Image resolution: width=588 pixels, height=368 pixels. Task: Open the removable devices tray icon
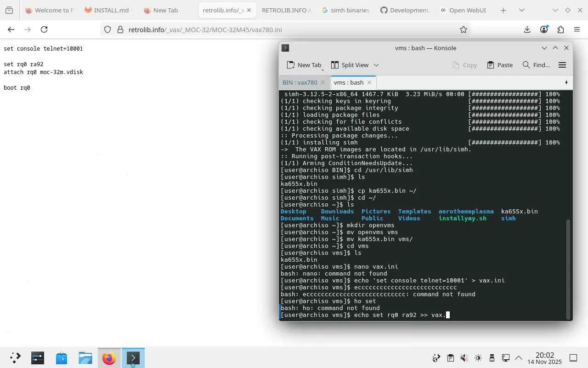pos(492,358)
